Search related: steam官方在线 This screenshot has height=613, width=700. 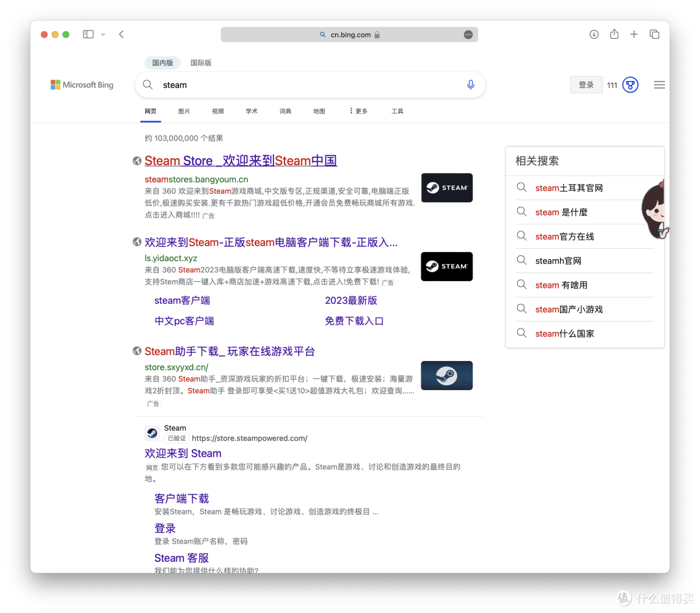point(565,237)
